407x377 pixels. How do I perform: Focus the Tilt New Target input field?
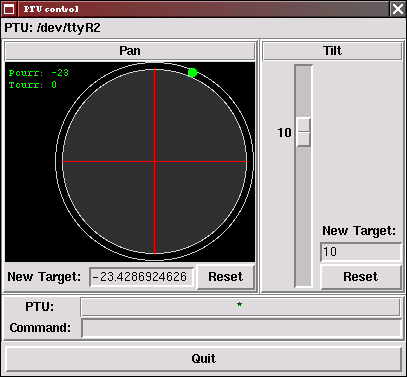361,252
